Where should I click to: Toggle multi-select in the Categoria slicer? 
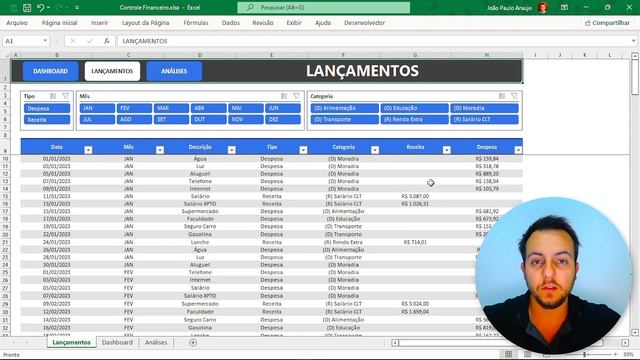(502, 96)
